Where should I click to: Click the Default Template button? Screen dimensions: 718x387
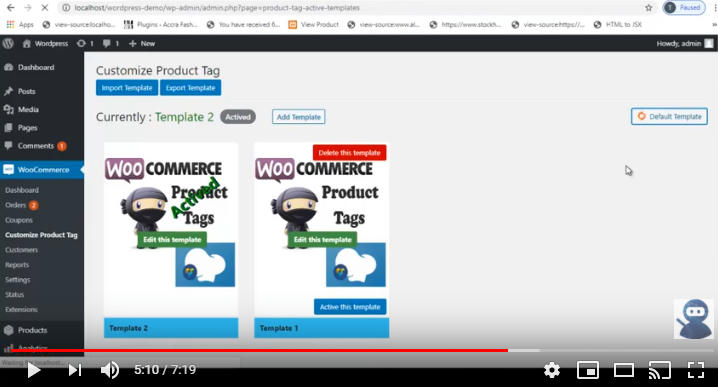click(x=669, y=116)
